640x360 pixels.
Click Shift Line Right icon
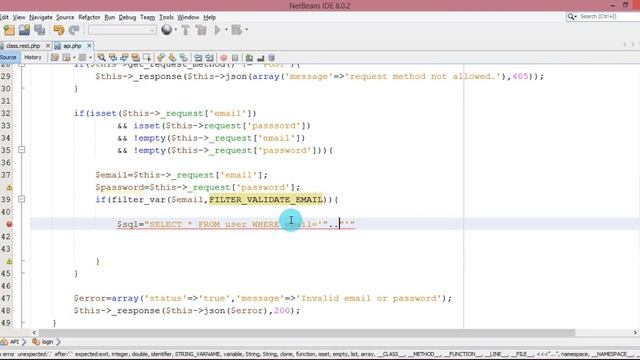[209, 58]
